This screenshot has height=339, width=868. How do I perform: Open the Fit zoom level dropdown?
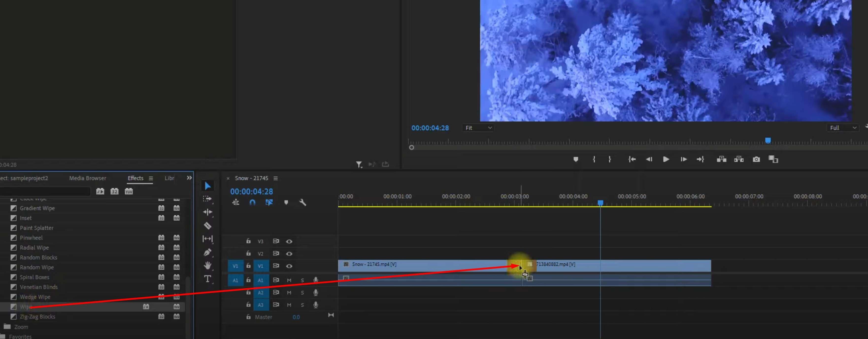(x=478, y=128)
